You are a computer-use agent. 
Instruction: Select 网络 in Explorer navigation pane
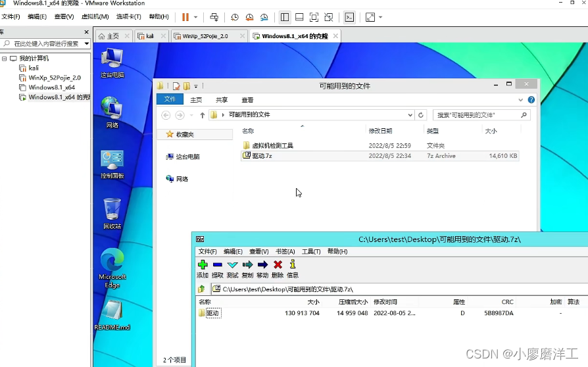(177, 179)
